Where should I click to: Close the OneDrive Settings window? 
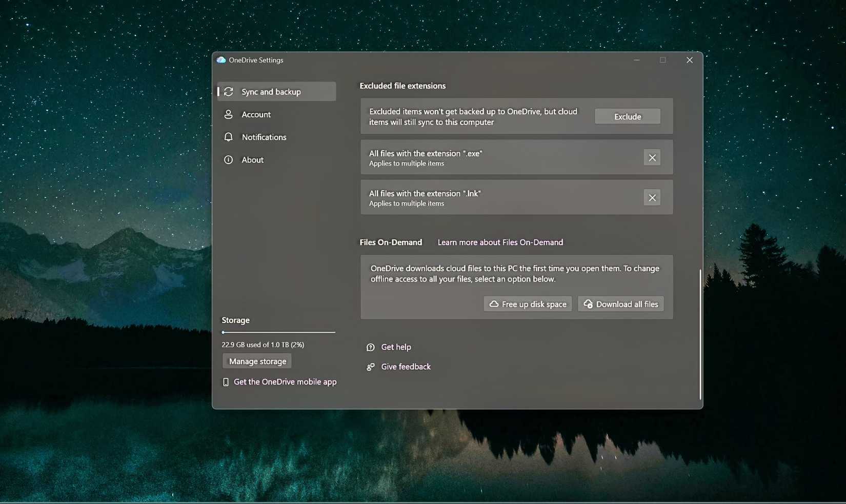[x=690, y=60]
